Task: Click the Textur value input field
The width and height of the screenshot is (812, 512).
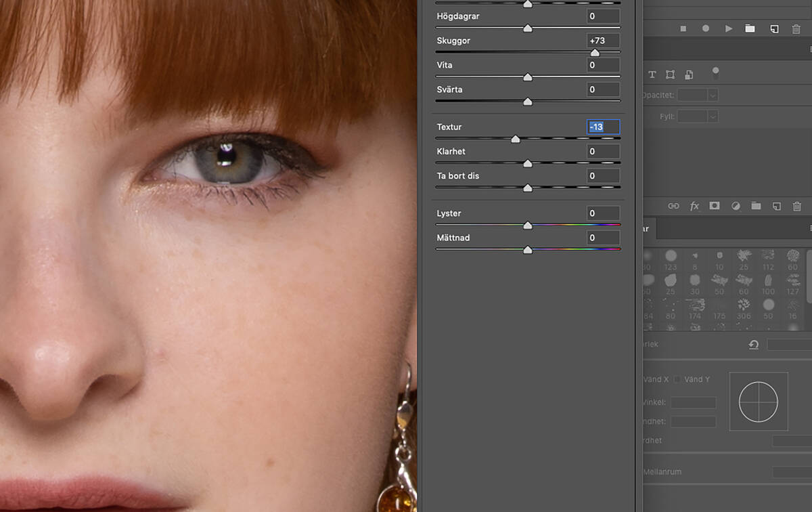Action: click(x=602, y=127)
